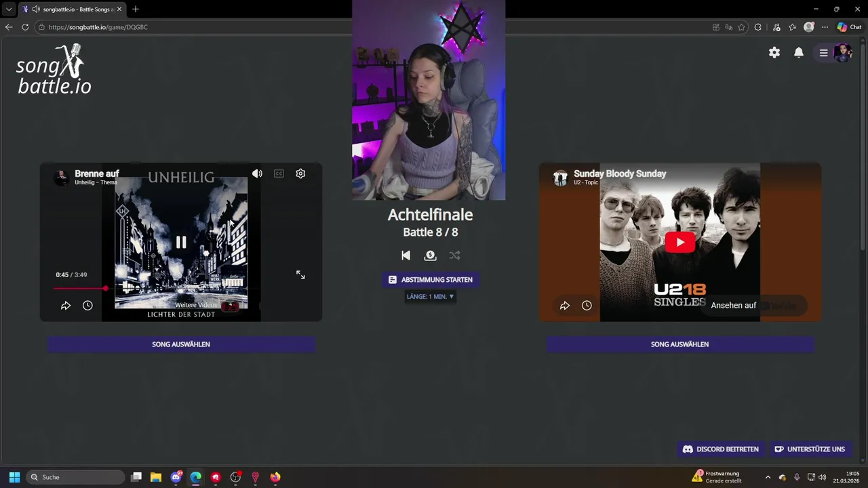Open browser extensions puzzle icon
The image size is (868, 488).
(x=758, y=27)
